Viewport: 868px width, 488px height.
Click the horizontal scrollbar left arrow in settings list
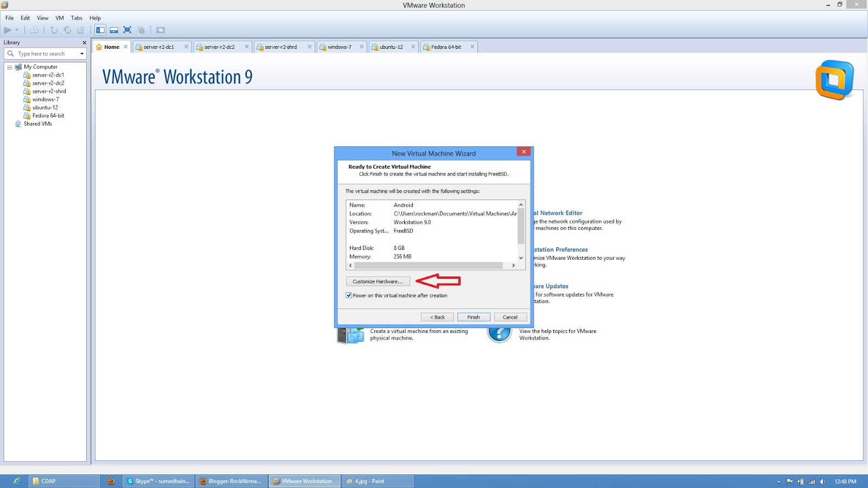pos(350,266)
